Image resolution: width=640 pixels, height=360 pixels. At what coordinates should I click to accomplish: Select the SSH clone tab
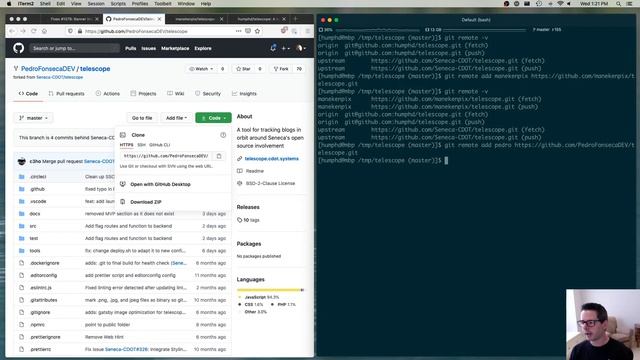coord(141,145)
